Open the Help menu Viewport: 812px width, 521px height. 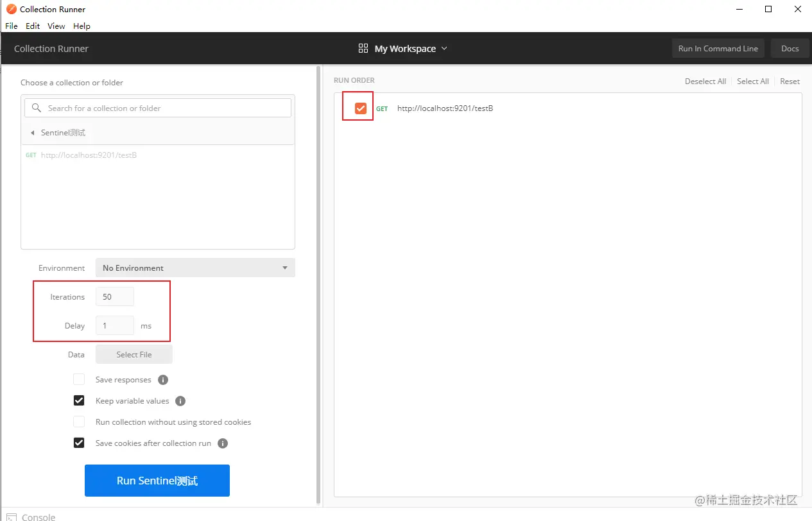click(82, 26)
